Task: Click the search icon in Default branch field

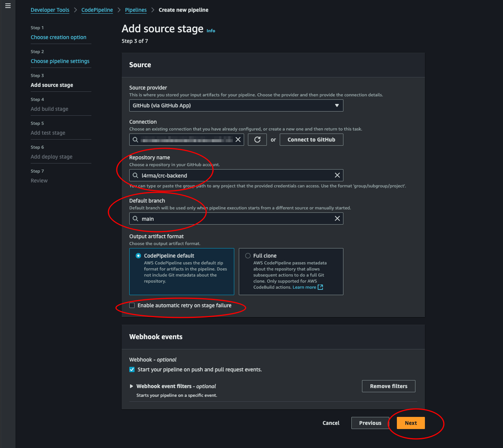Action: click(135, 218)
